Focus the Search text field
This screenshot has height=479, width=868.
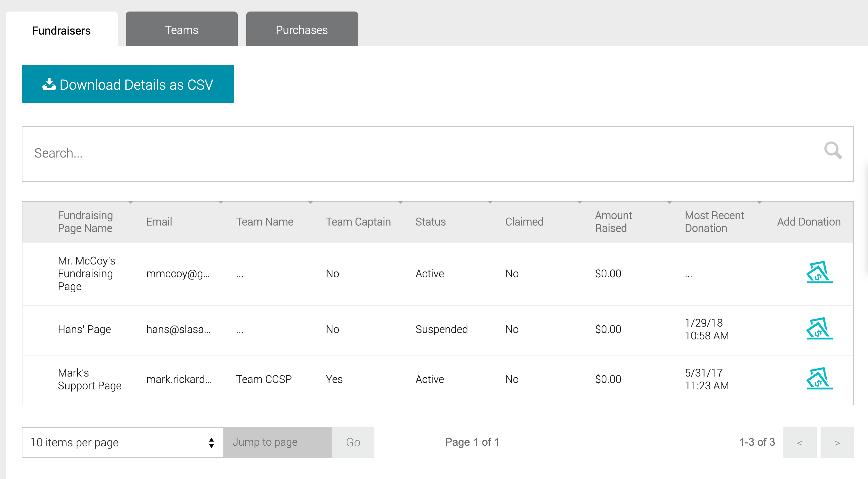point(404,153)
